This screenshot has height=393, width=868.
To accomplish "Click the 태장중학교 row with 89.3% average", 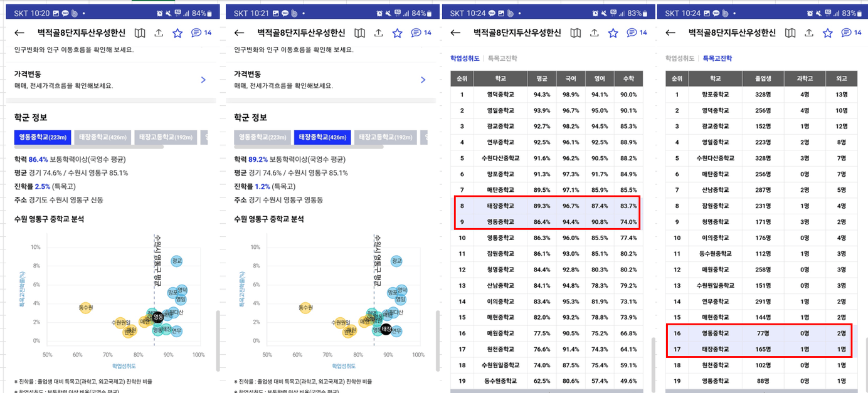I will click(546, 206).
